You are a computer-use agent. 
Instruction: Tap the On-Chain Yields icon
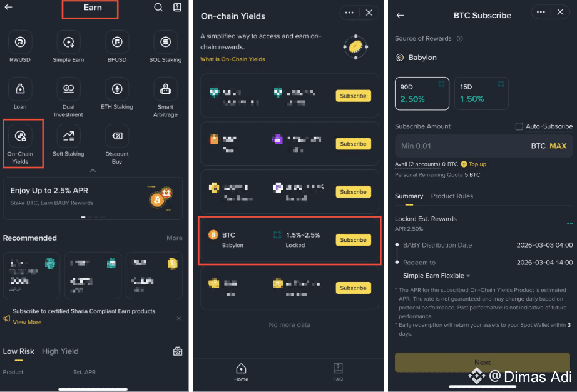(20, 136)
